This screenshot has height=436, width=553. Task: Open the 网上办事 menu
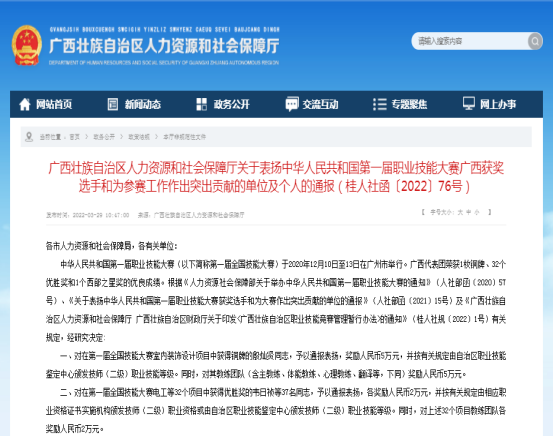click(498, 104)
